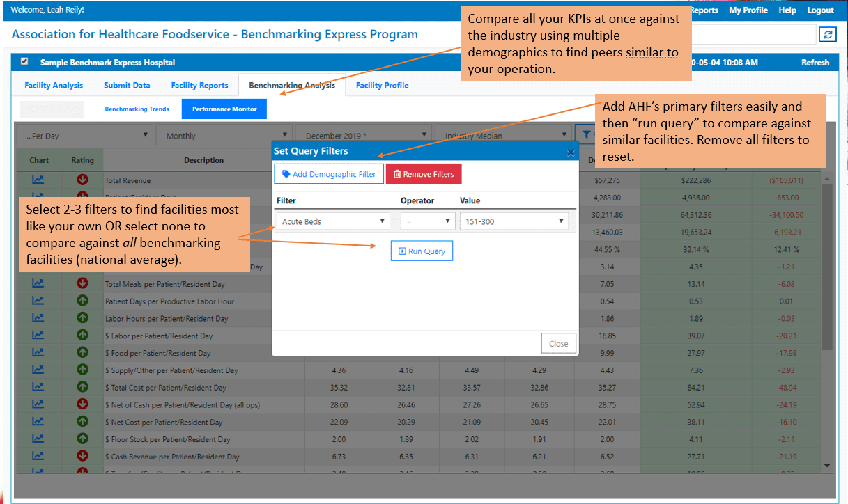Viewport: 848px width, 504px height.
Task: Click chart icon for $ Net Cost row
Action: tap(38, 422)
